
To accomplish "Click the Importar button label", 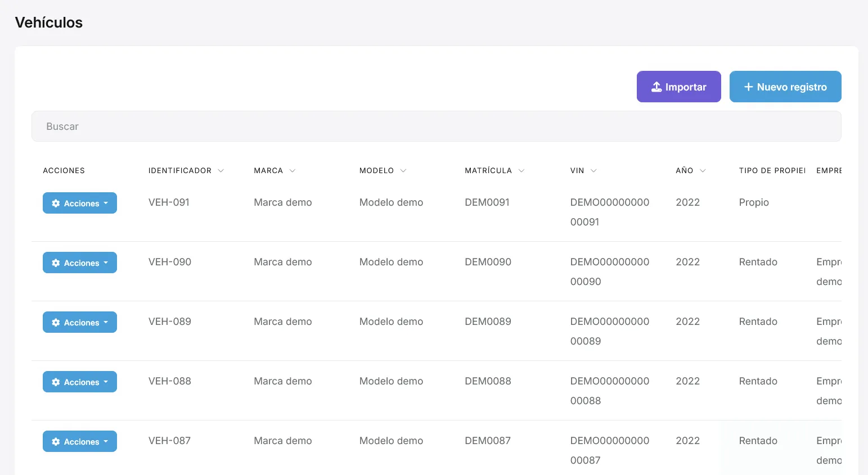I will pyautogui.click(x=686, y=87).
